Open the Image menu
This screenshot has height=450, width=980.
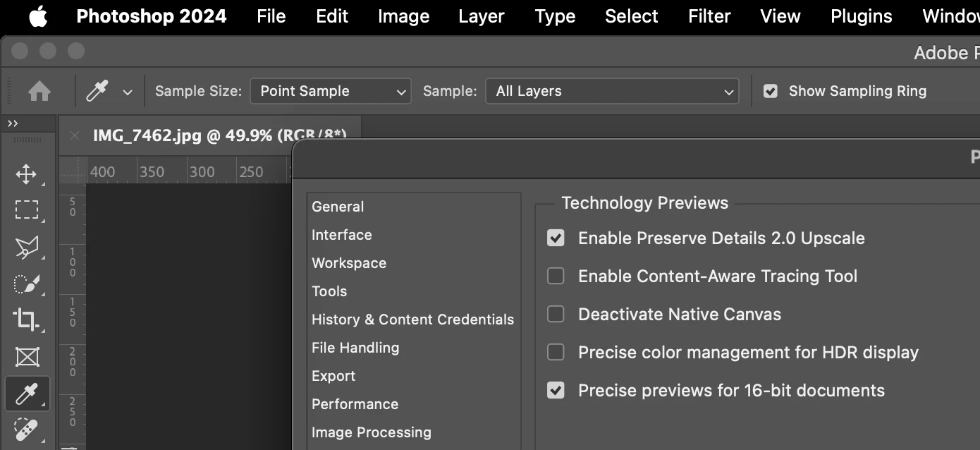point(403,16)
